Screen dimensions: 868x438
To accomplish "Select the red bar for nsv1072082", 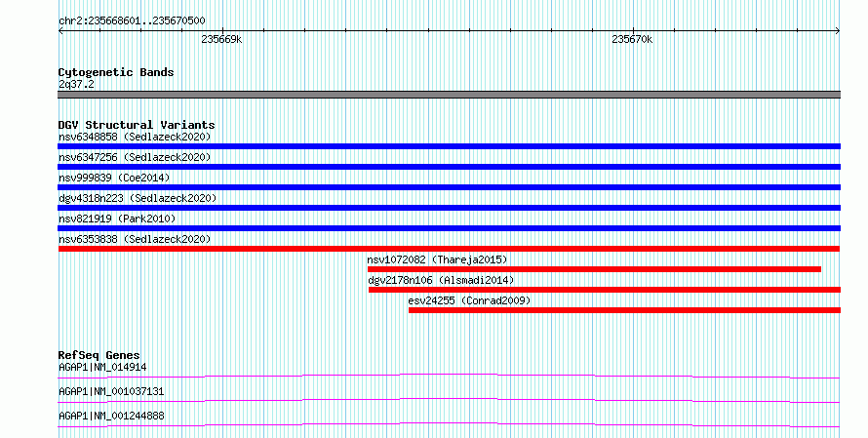I will pyautogui.click(x=595, y=269).
